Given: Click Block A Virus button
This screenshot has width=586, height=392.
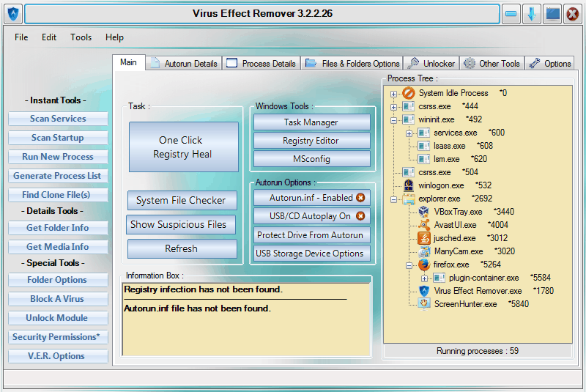Looking at the screenshot, I should click(x=58, y=299).
